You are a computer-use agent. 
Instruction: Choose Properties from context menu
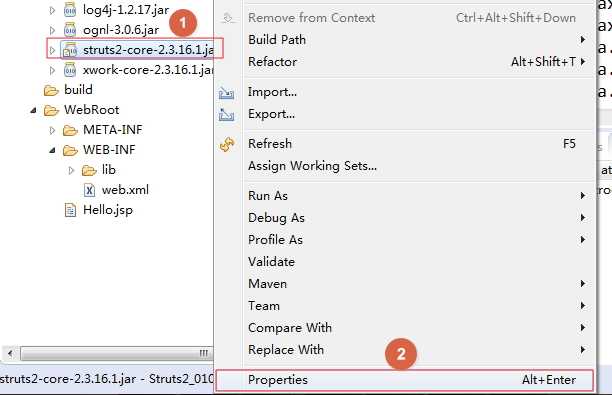pyautogui.click(x=405, y=380)
